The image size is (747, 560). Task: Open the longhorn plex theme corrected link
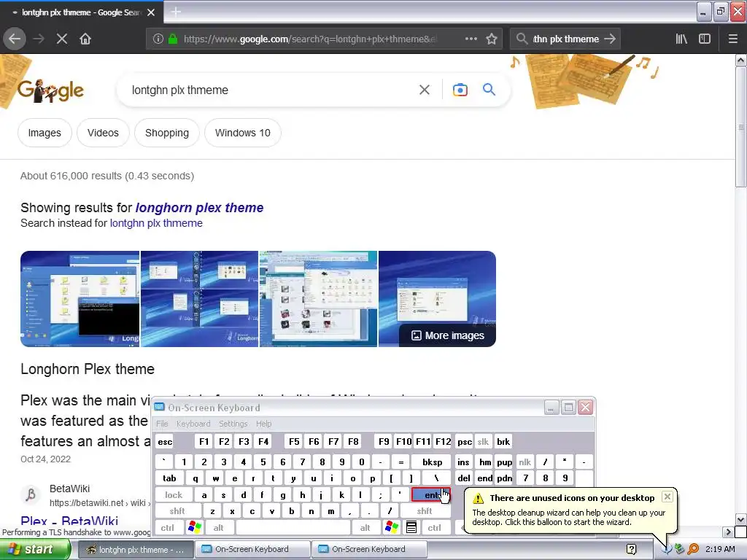coord(199,208)
